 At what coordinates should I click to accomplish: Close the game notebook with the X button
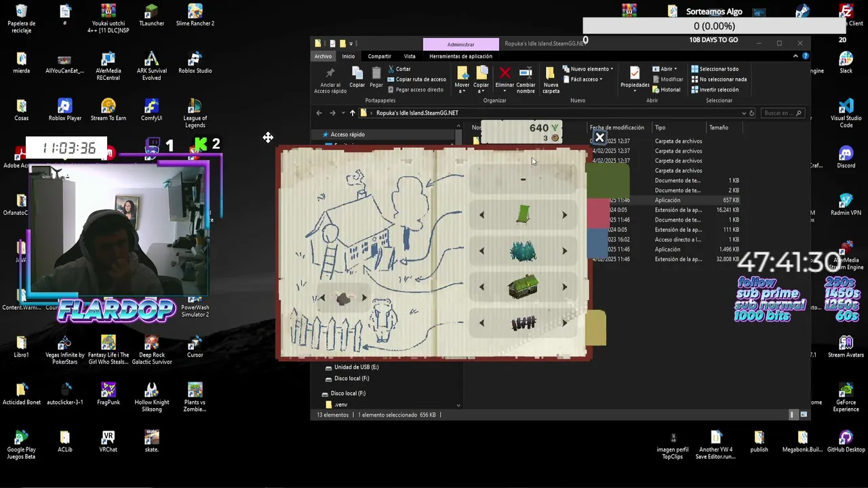click(x=599, y=138)
